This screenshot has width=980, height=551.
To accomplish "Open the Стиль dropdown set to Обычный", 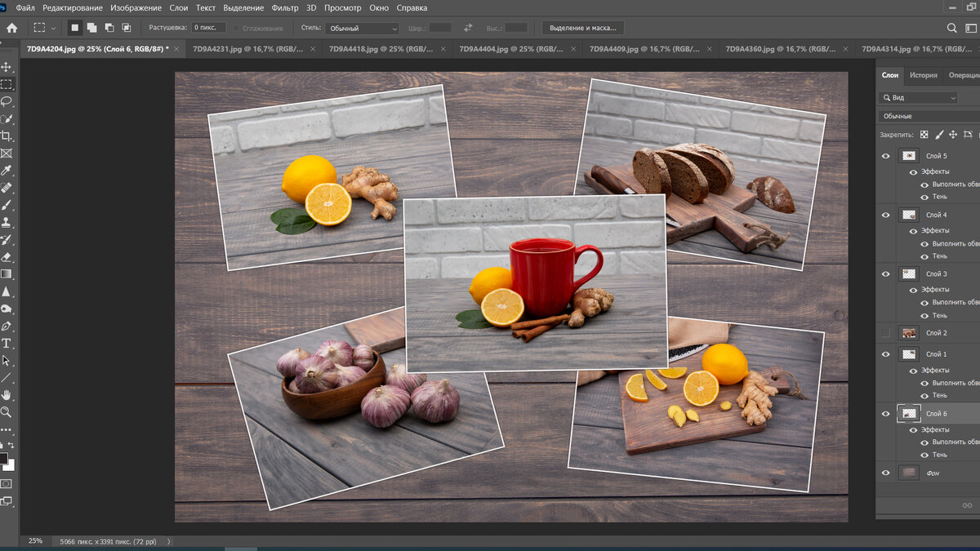I will (x=362, y=28).
